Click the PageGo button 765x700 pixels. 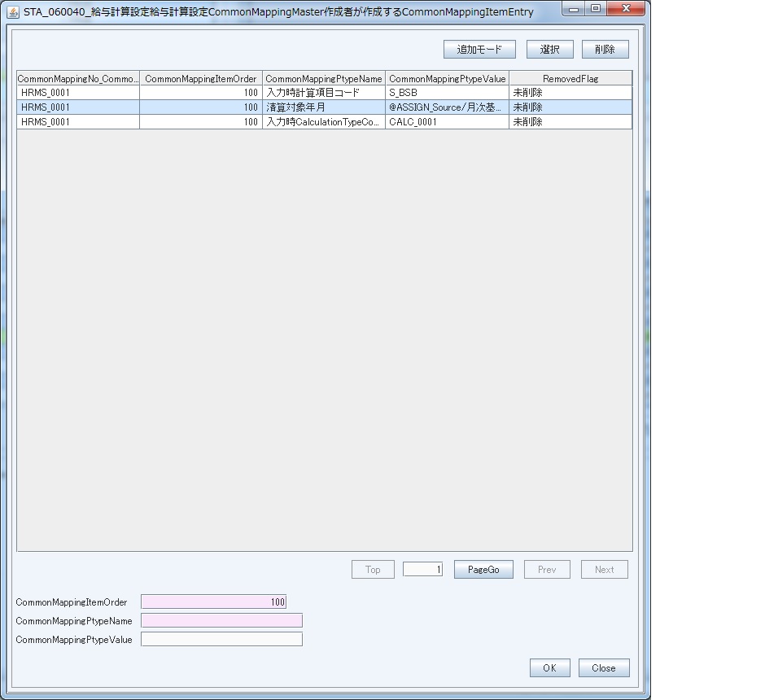coord(483,569)
